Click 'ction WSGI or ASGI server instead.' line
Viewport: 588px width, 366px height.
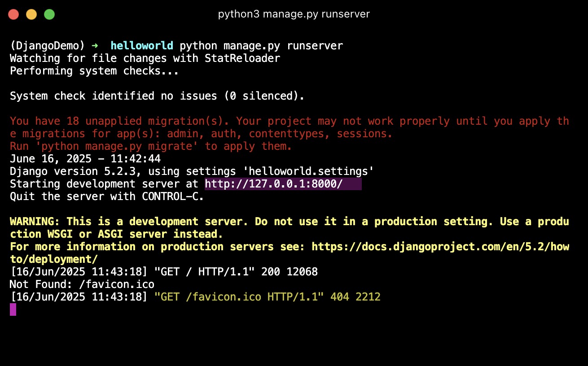[117, 234]
